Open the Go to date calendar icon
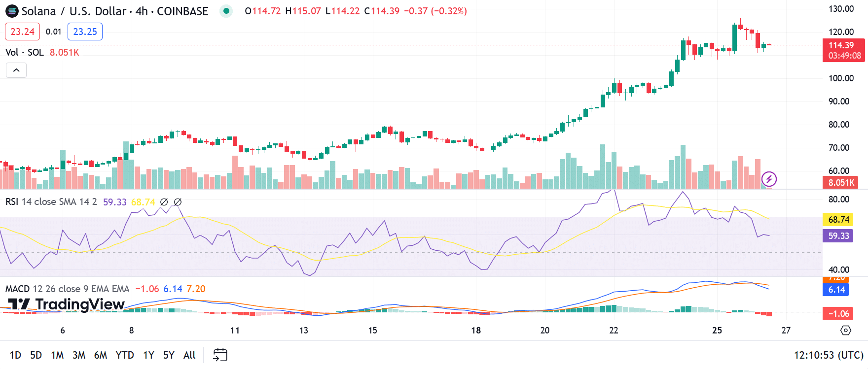 (220, 355)
